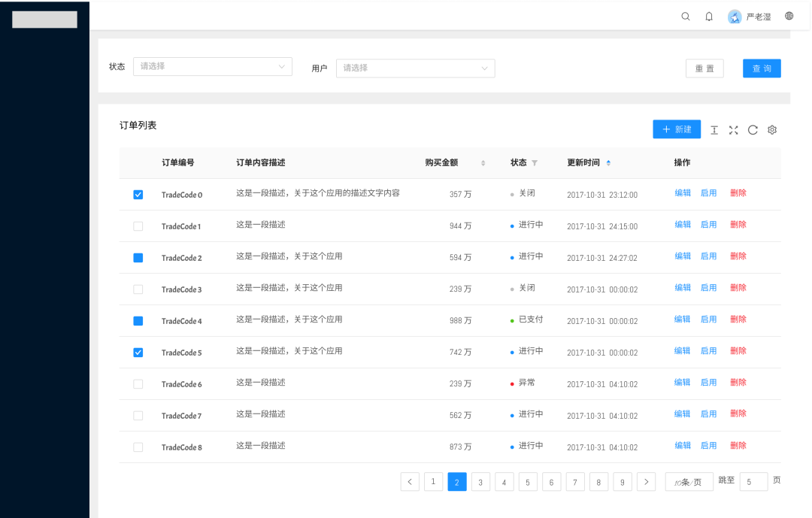Viewport: 812px width, 518px height.
Task: Click the 查询 search button
Action: [x=762, y=68]
